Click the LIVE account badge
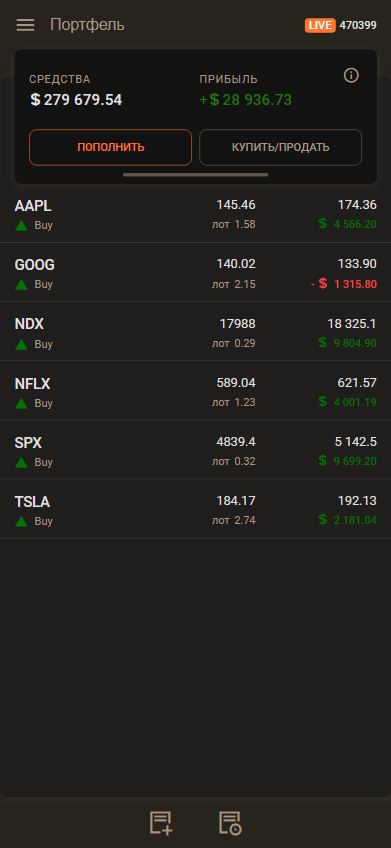This screenshot has height=848, width=391. (320, 25)
